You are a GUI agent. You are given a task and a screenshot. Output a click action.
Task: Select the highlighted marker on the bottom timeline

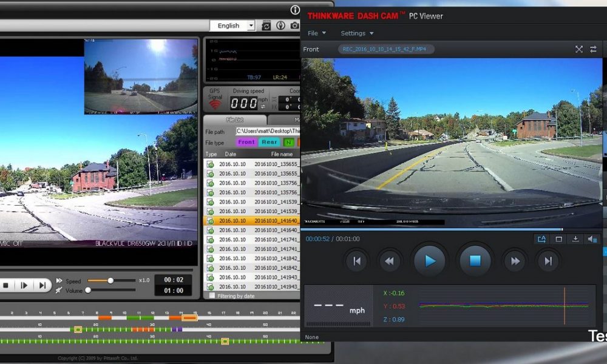click(x=225, y=341)
